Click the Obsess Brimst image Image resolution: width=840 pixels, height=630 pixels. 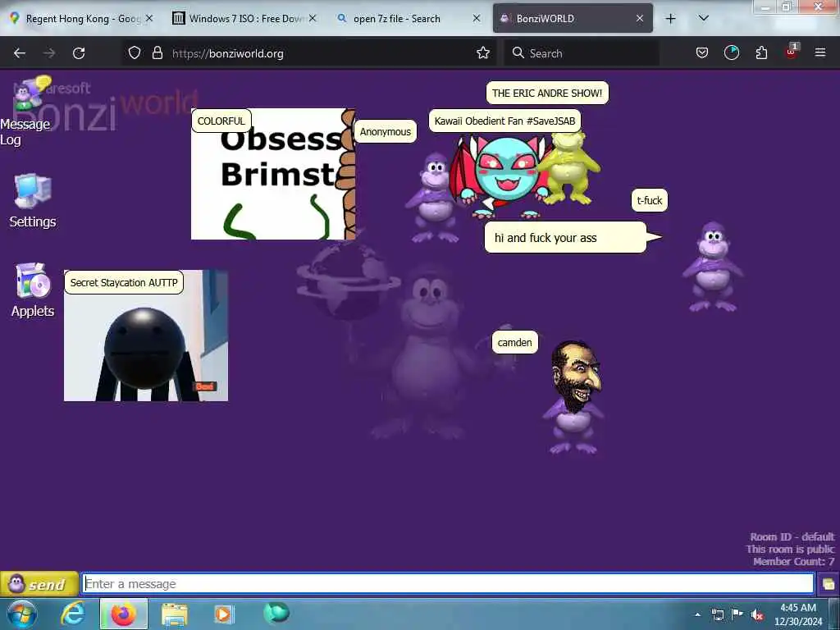[272, 174]
